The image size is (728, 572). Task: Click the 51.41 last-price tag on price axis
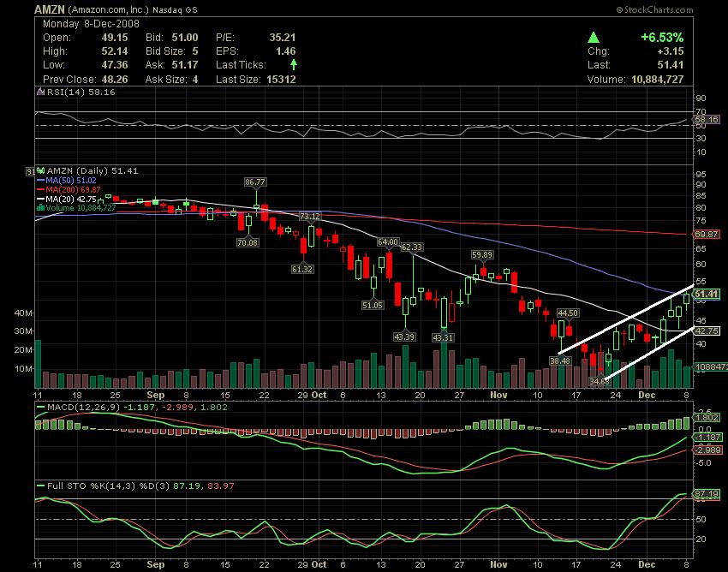click(x=707, y=294)
